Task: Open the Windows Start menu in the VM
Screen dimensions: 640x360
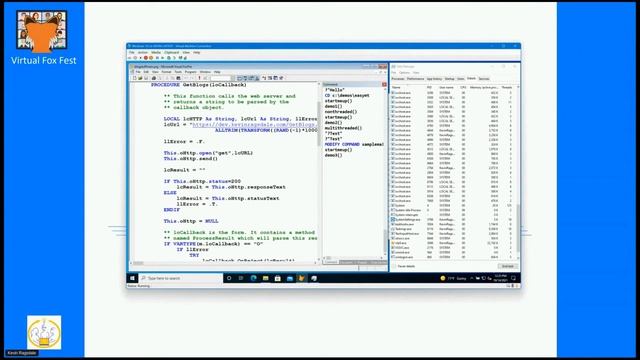Action: [132, 278]
